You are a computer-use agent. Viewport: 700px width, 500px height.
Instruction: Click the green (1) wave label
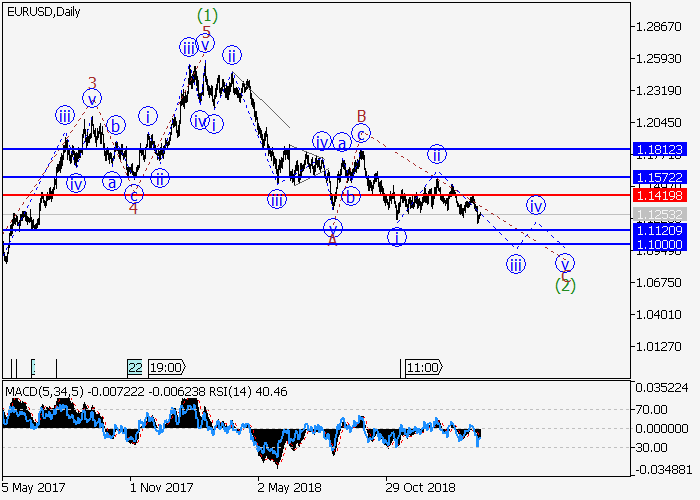tap(207, 15)
